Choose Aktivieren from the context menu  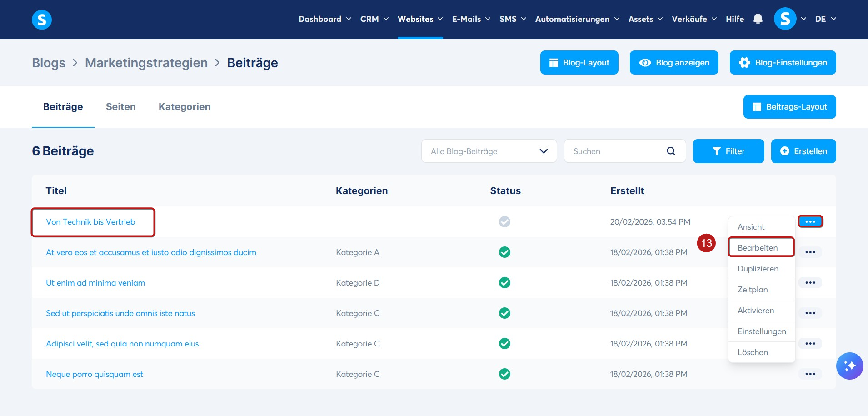coord(762,311)
